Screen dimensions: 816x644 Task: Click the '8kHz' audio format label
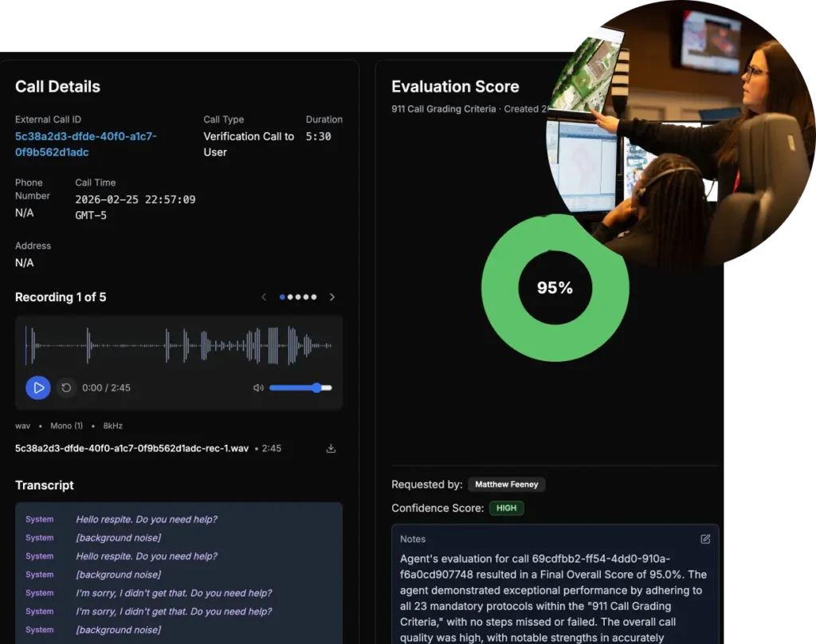point(113,426)
